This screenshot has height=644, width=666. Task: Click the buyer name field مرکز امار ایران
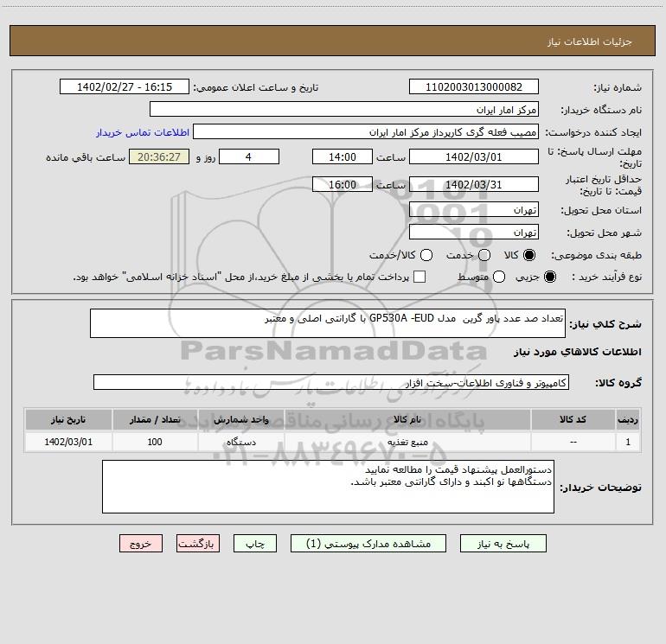344,110
